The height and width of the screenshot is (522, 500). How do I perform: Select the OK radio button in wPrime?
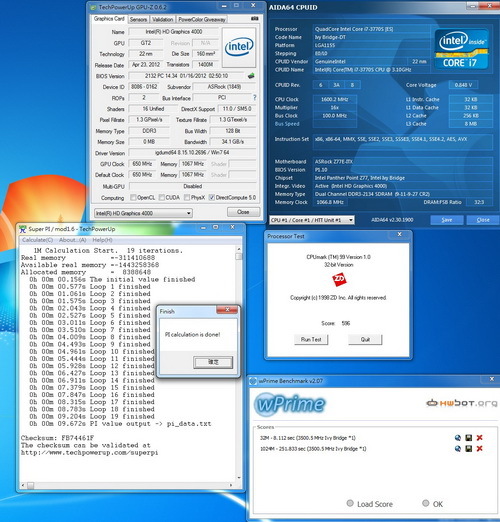425,503
